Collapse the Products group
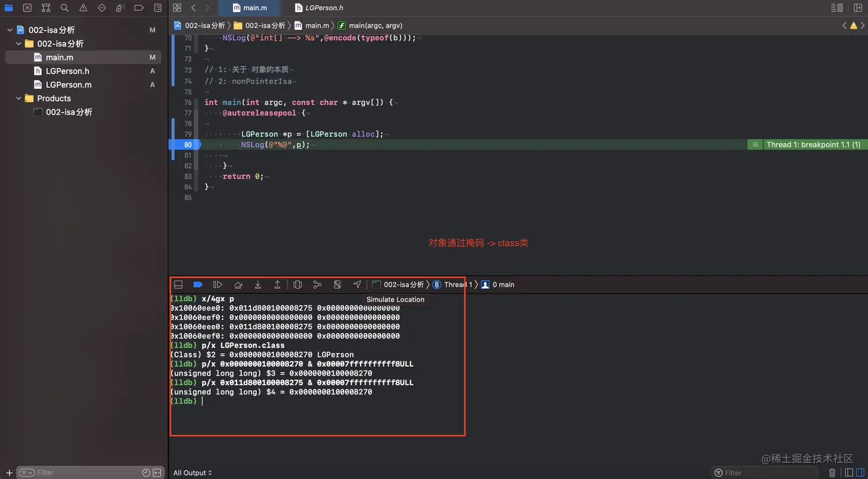 click(x=18, y=98)
